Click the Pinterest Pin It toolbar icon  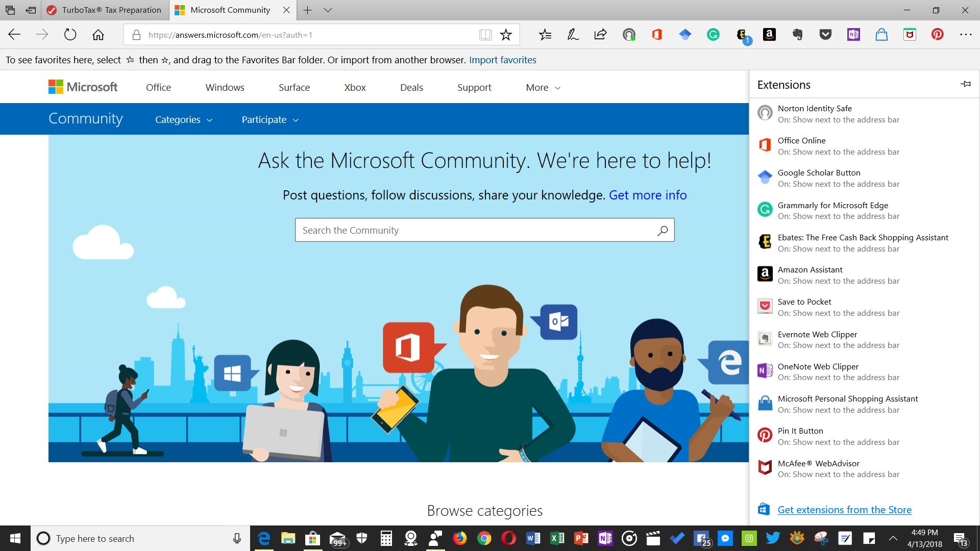pos(938,35)
